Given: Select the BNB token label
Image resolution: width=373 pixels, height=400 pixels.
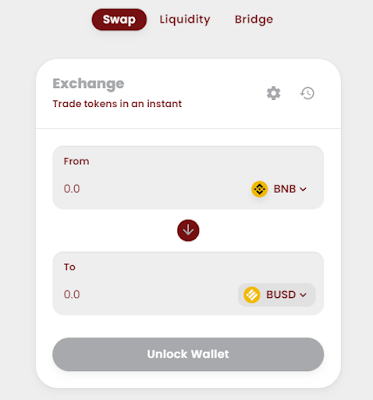Looking at the screenshot, I should coord(285,189).
